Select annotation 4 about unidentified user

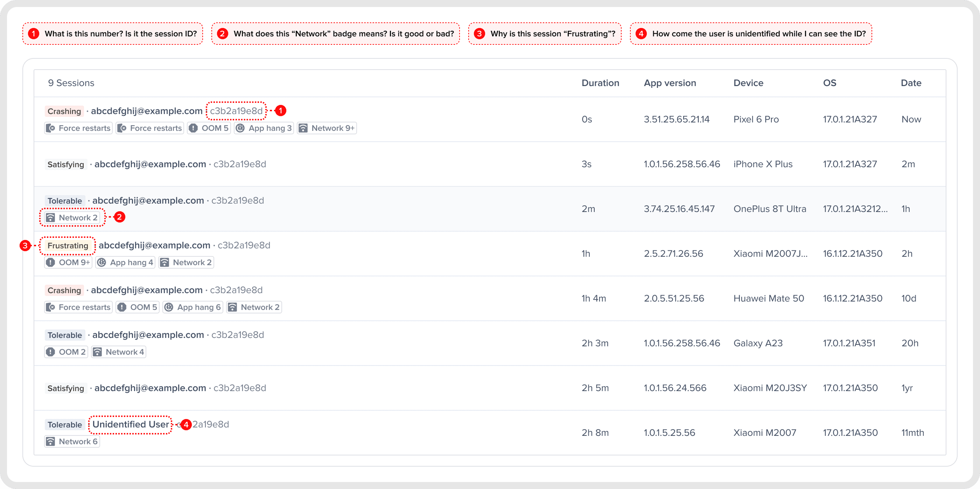751,34
